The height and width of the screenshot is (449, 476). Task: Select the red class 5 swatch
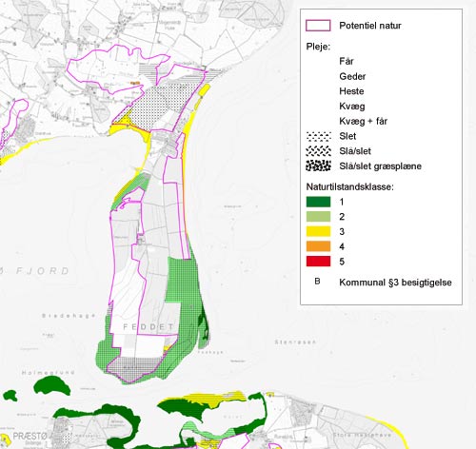[318, 262]
